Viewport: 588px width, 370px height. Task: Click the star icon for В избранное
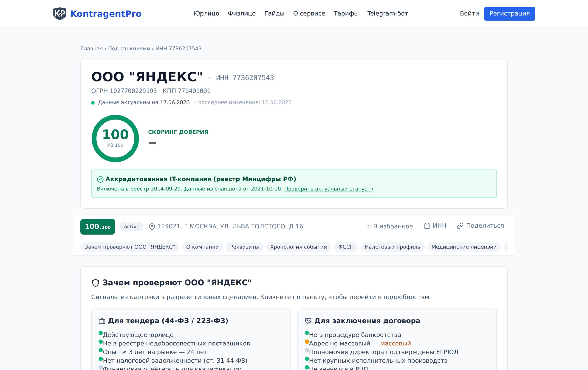tap(369, 227)
